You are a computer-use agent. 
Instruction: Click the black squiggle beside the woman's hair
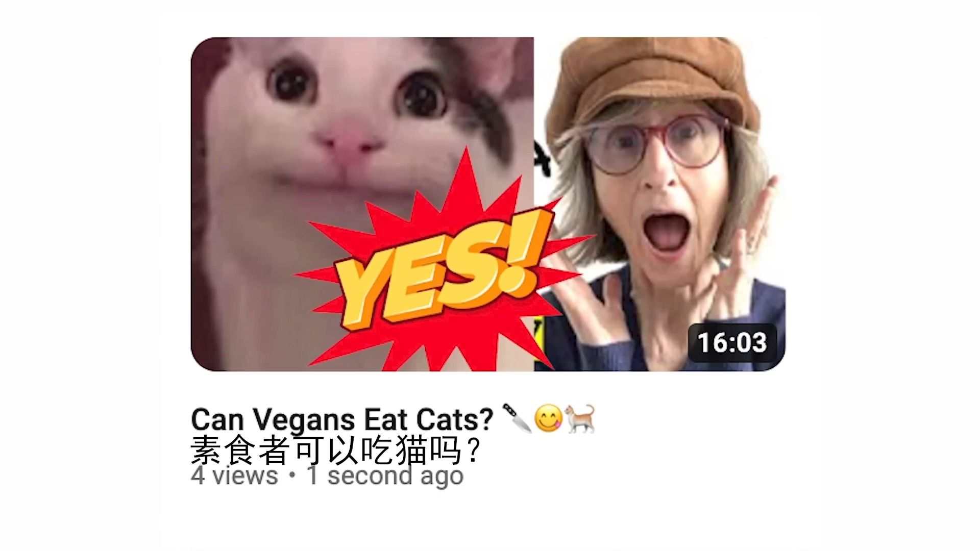[x=542, y=158]
